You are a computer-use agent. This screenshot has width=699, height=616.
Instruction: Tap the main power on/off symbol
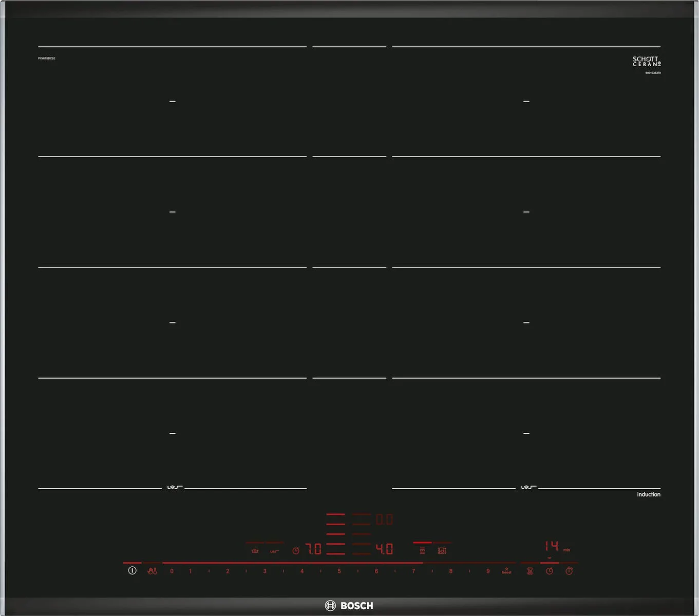[x=132, y=570]
